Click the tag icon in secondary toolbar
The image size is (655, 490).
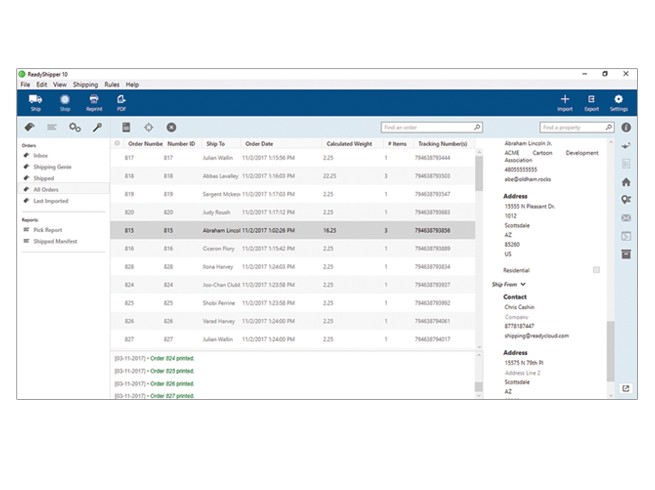coord(29,127)
